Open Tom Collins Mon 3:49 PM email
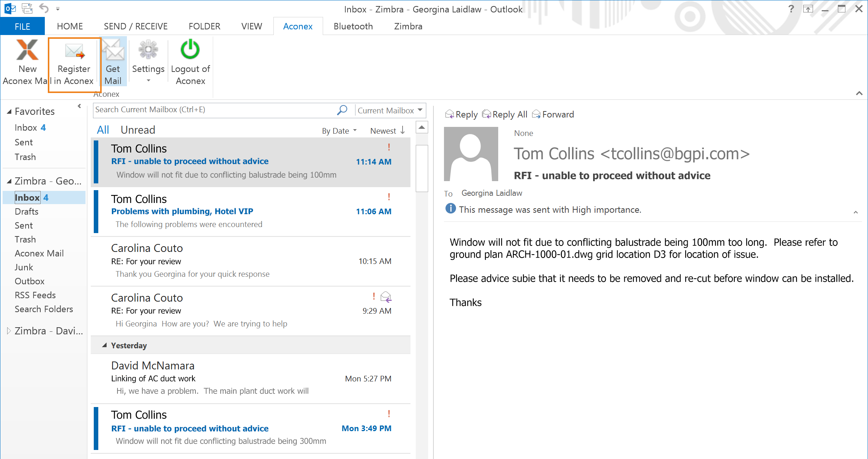The height and width of the screenshot is (459, 868). pyautogui.click(x=251, y=429)
